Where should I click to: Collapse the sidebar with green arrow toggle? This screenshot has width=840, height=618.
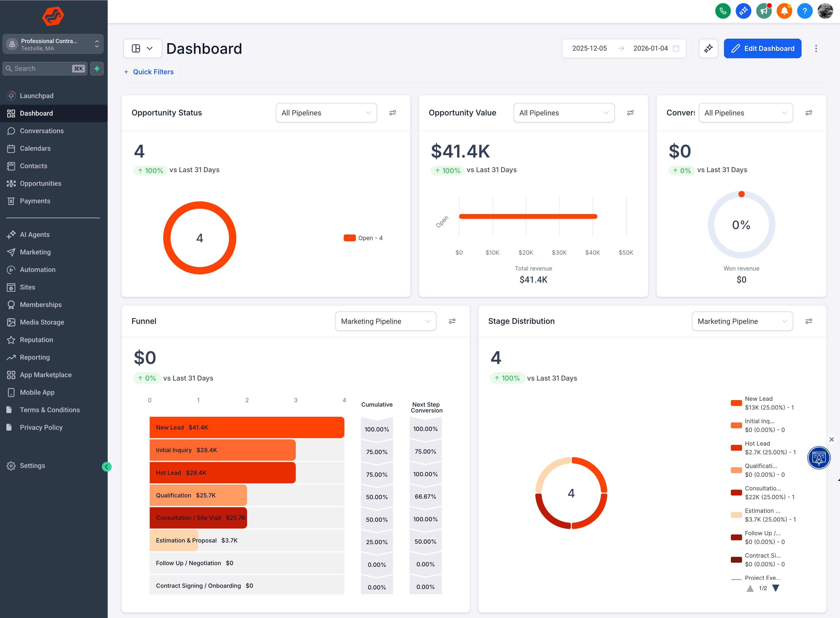point(107,467)
